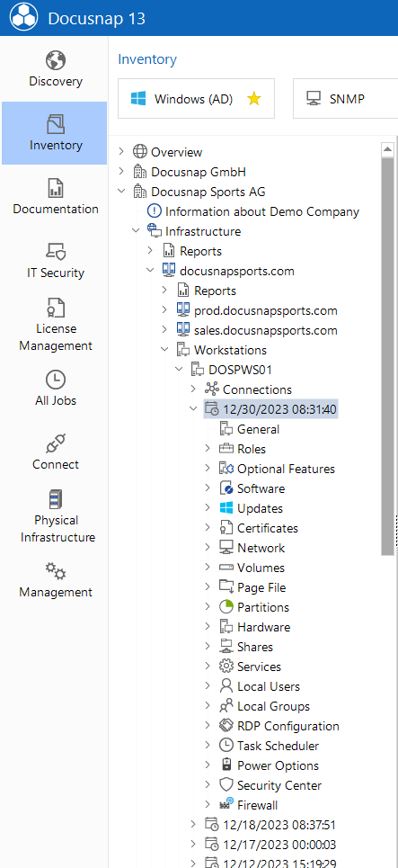Open Physical Infrastructure rack icon

[56, 499]
